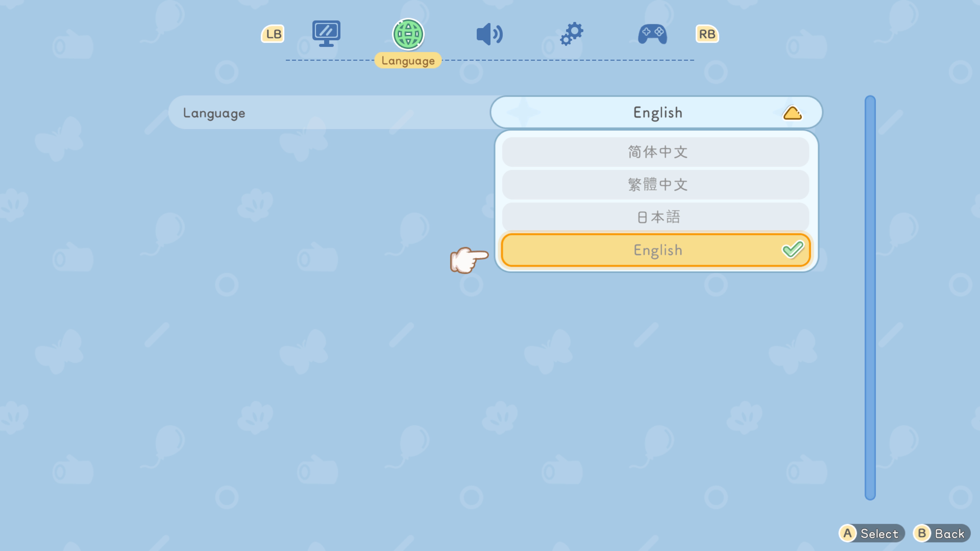The image size is (980, 551).
Task: Select the globe Language settings icon
Action: [408, 34]
